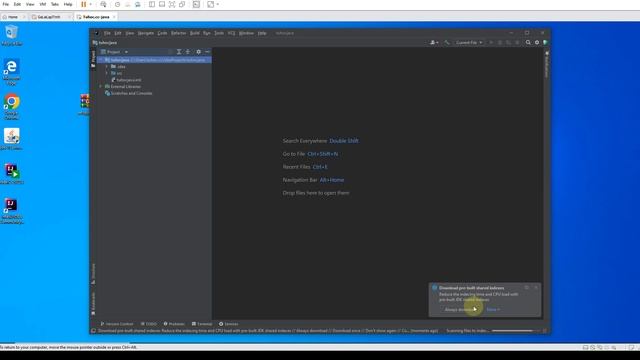Open the IntelliJ Window menu
640x360 pixels.
(246, 33)
